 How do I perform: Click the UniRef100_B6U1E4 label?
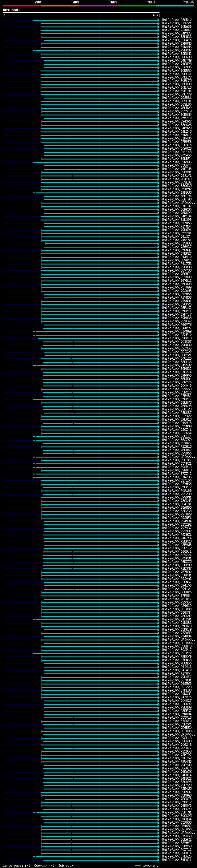pos(176,436)
